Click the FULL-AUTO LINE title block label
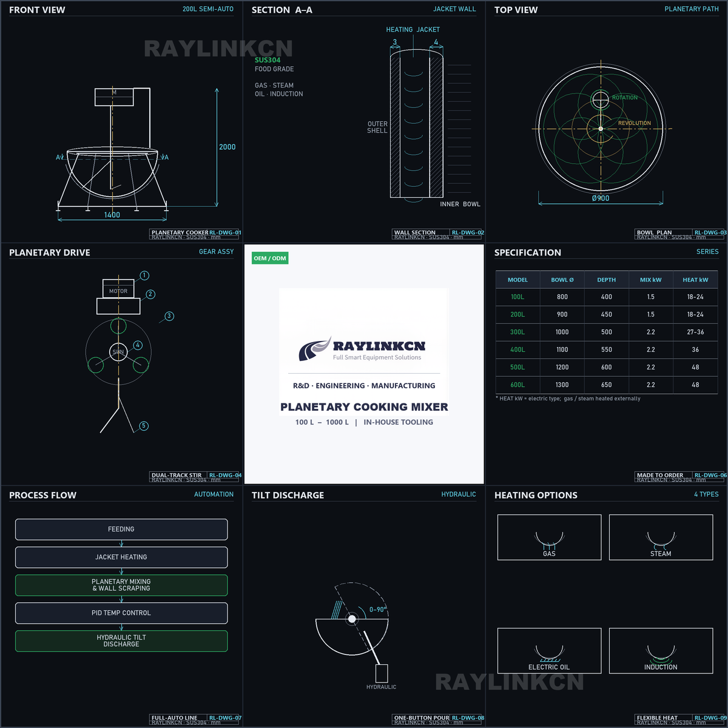This screenshot has height=728, width=728. 175,718
